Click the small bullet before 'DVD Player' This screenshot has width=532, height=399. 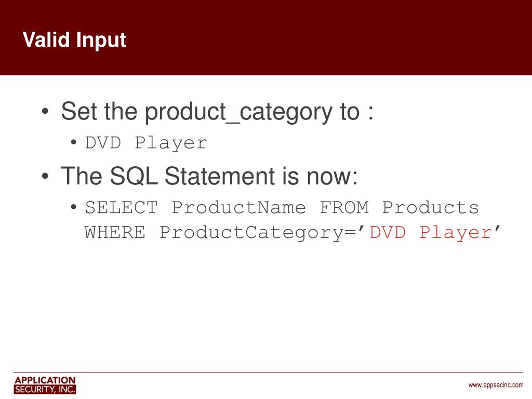click(x=74, y=142)
